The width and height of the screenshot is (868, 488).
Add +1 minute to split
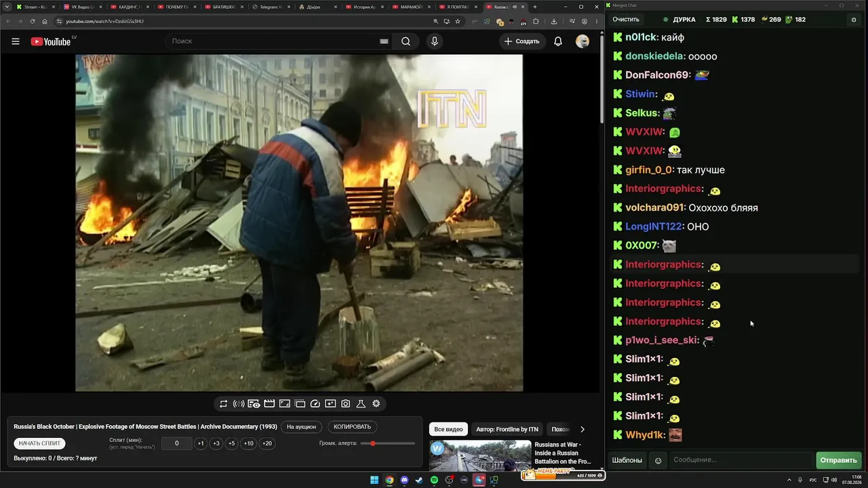pos(201,443)
